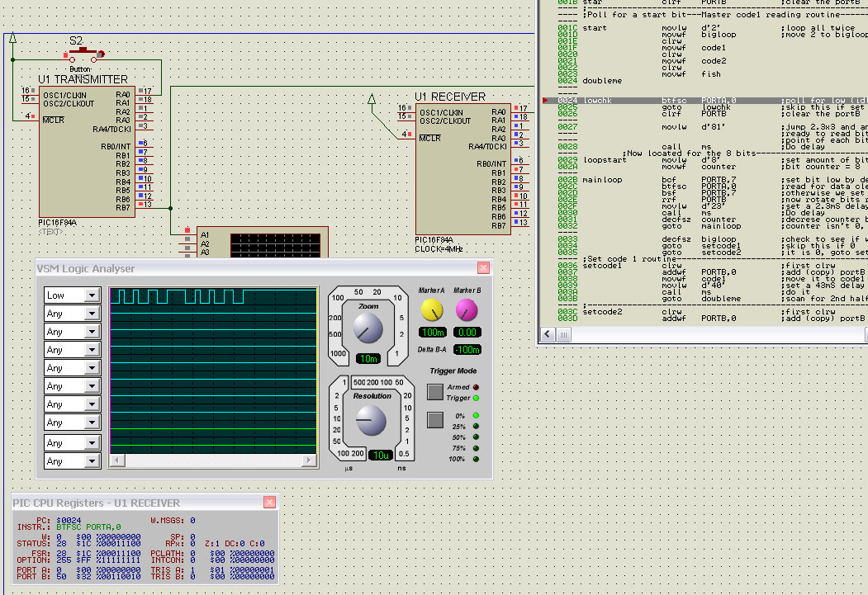Click the 'doubleme' label at address 0024
This screenshot has width=868, height=595.
602,81
